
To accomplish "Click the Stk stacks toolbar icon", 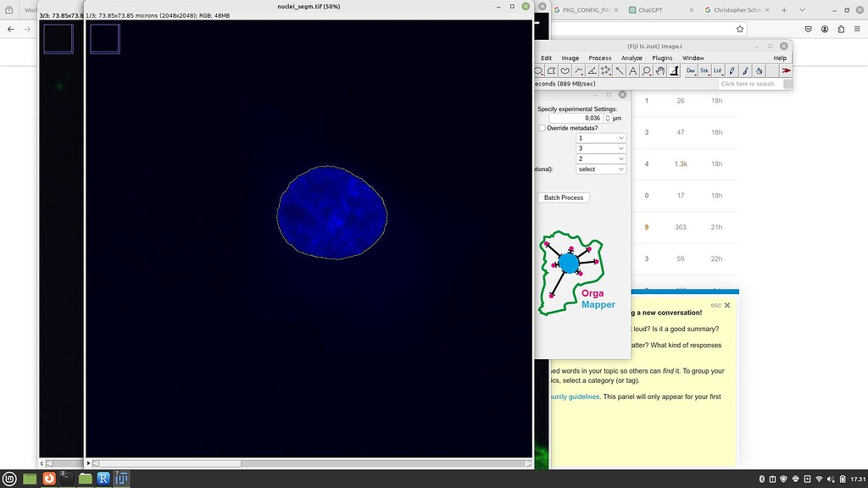I will 704,70.
